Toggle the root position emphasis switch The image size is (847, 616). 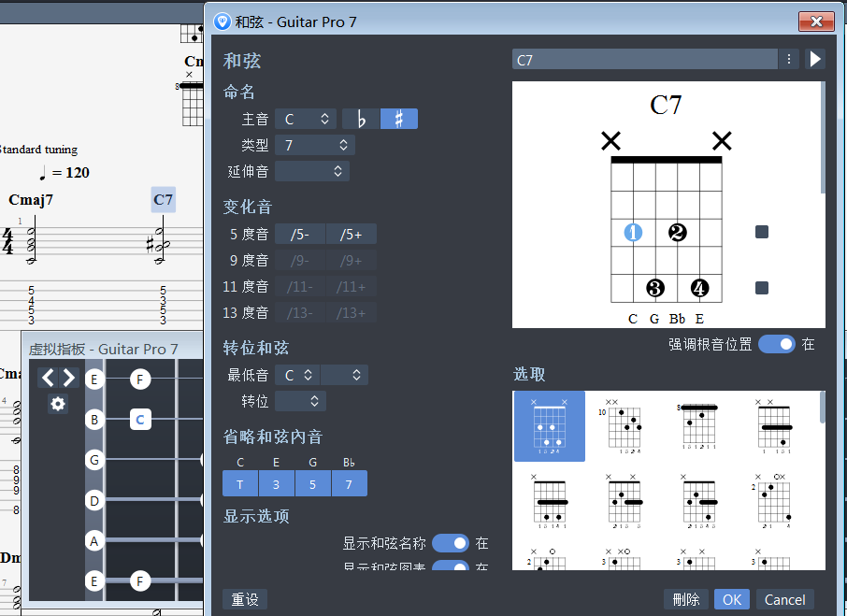776,344
